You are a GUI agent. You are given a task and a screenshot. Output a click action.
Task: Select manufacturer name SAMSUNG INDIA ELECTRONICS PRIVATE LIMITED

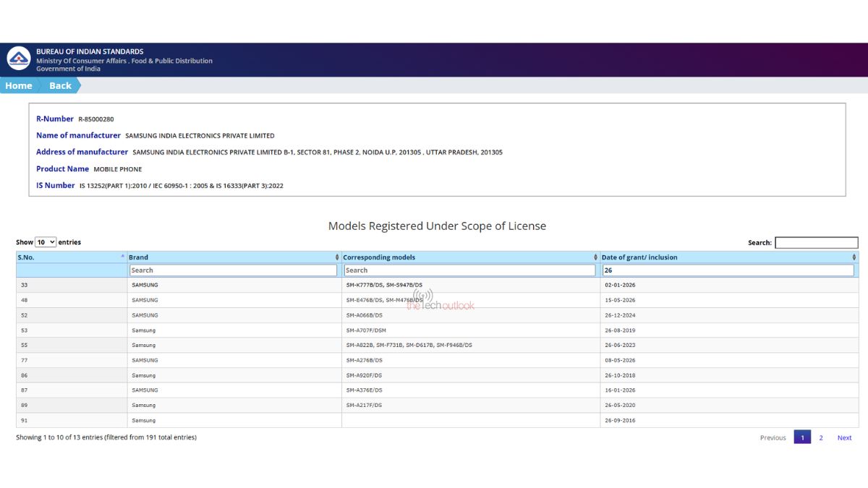coord(200,136)
